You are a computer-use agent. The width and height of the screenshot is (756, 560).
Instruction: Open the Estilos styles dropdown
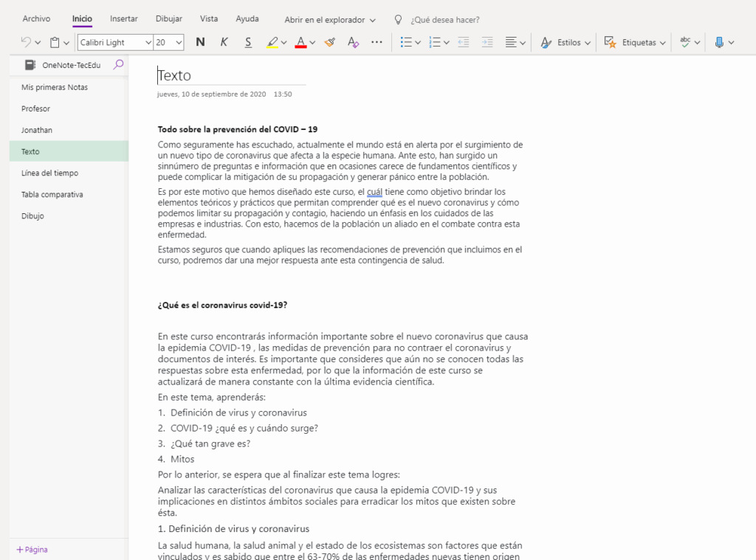[566, 43]
